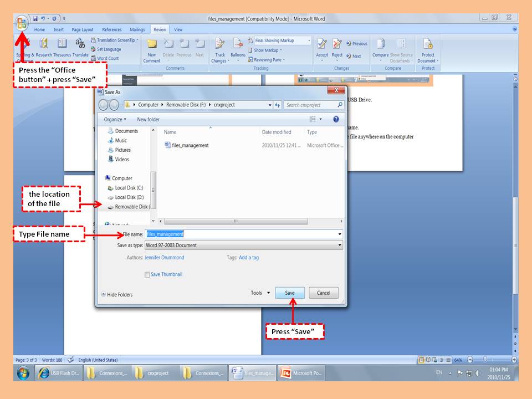The width and height of the screenshot is (532, 399).
Task: Switch to Full Screen Reading view
Action: coord(428,360)
